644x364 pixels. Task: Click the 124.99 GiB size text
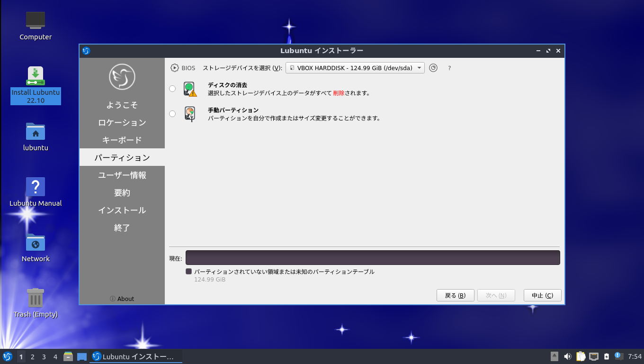210,280
